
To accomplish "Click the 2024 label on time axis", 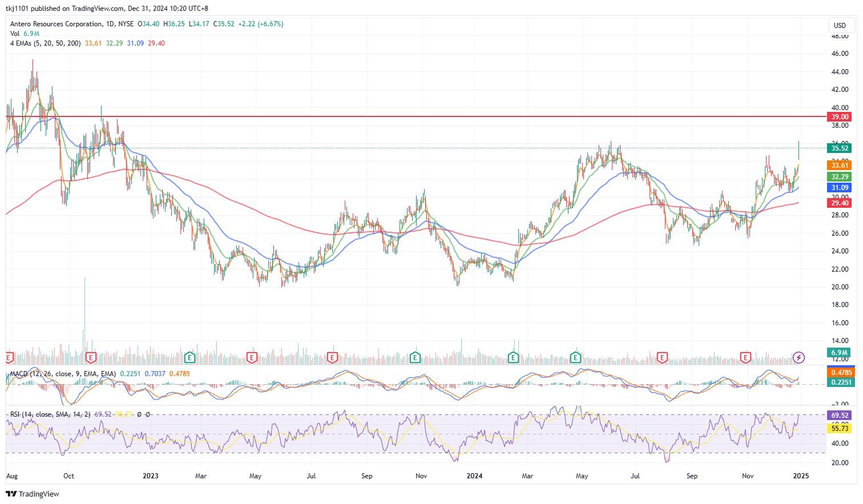I will click(x=475, y=476).
